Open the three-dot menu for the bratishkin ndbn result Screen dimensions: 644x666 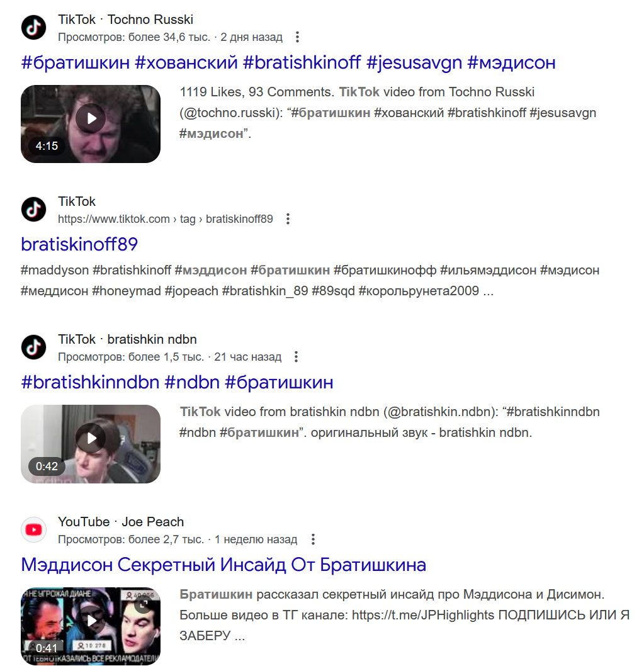pyautogui.click(x=296, y=357)
